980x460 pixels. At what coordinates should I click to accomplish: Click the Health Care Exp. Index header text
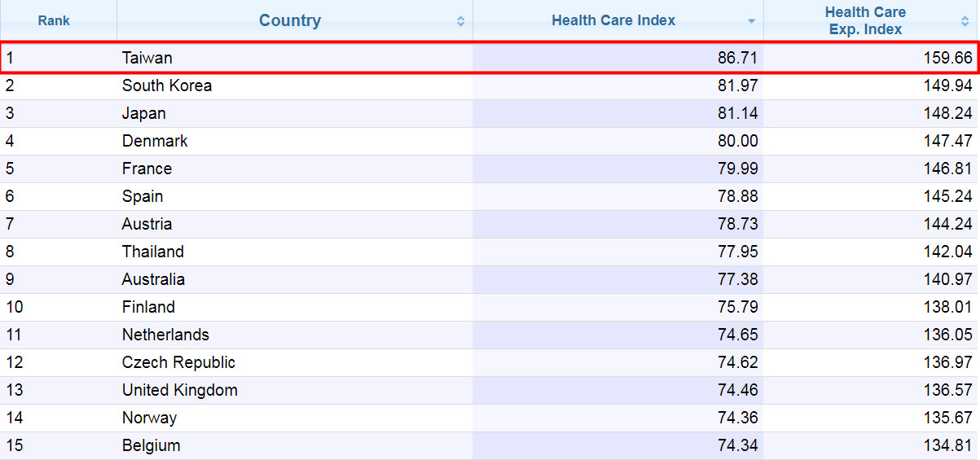coord(865,21)
